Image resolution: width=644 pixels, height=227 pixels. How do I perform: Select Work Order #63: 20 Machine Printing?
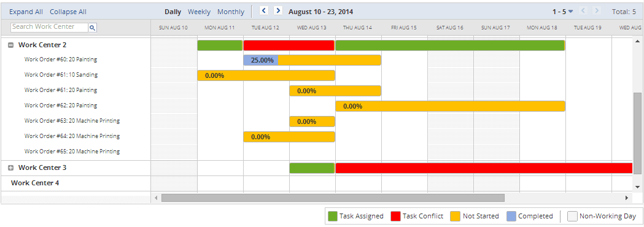tap(72, 121)
